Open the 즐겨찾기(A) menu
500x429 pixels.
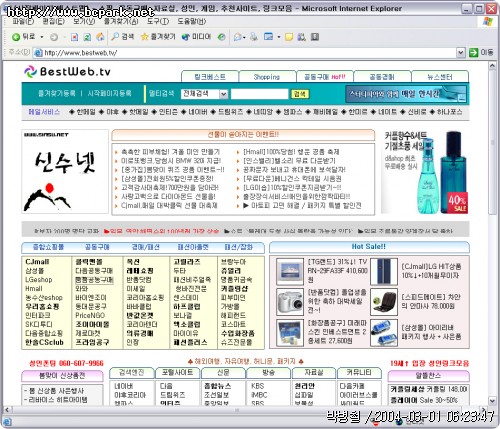[121, 21]
